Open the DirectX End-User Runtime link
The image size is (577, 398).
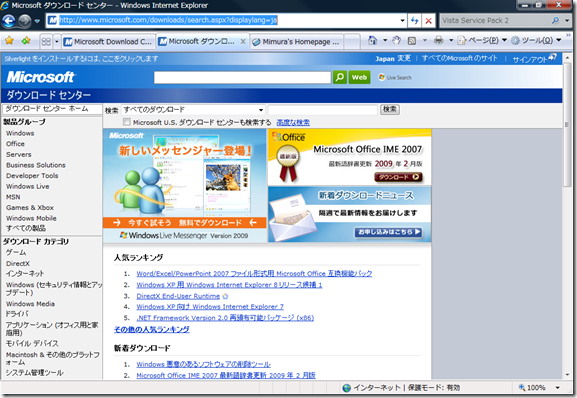[x=178, y=296]
